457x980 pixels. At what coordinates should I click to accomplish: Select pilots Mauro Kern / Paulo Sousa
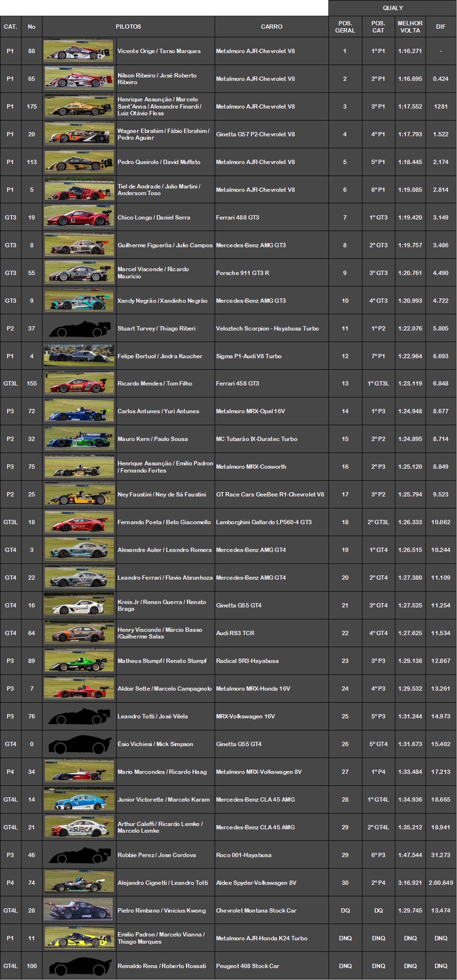[x=152, y=439]
